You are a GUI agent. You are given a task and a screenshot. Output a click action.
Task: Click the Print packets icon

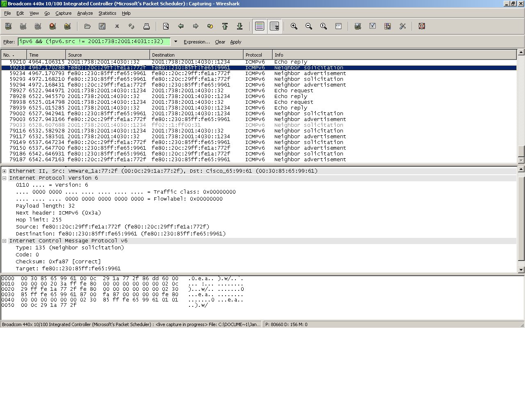[146, 26]
